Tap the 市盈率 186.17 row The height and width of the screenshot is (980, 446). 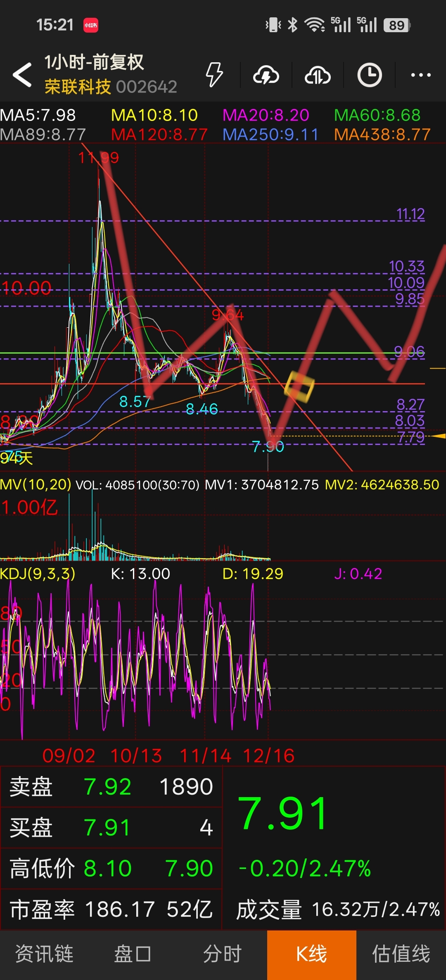(111, 909)
